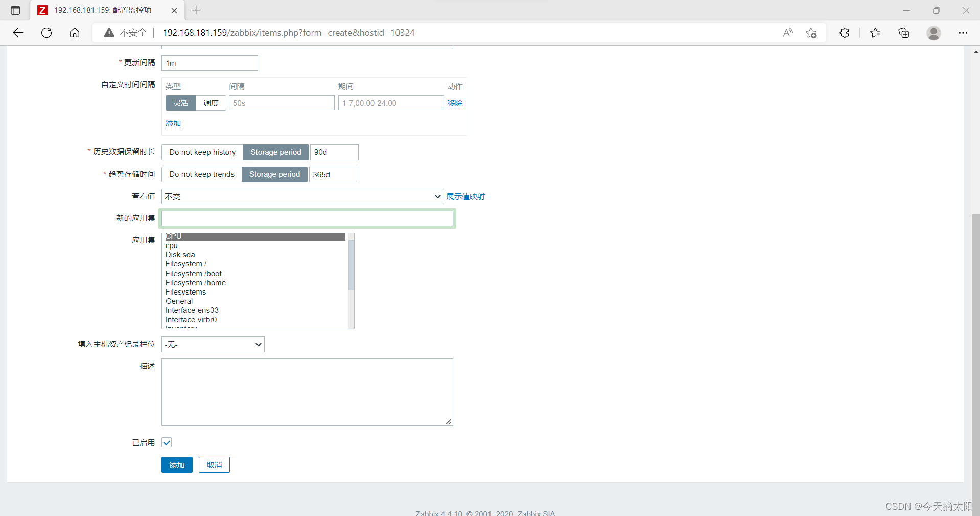Minimize the browser window
Screen dimensions: 980x516
click(906, 10)
